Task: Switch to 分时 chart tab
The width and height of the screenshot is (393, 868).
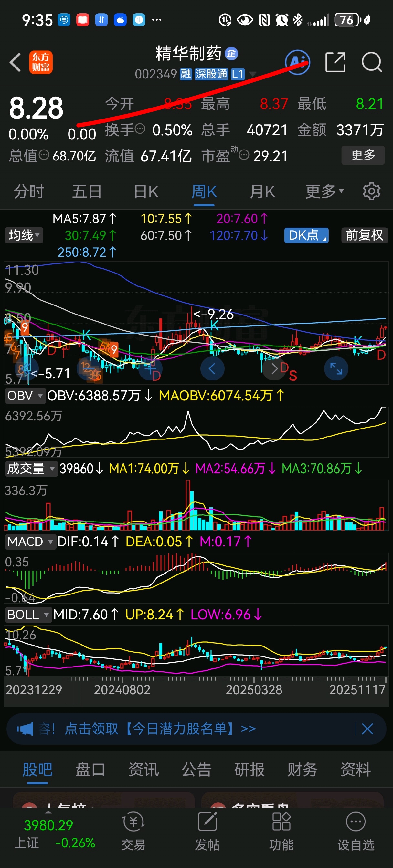Action: click(x=29, y=192)
